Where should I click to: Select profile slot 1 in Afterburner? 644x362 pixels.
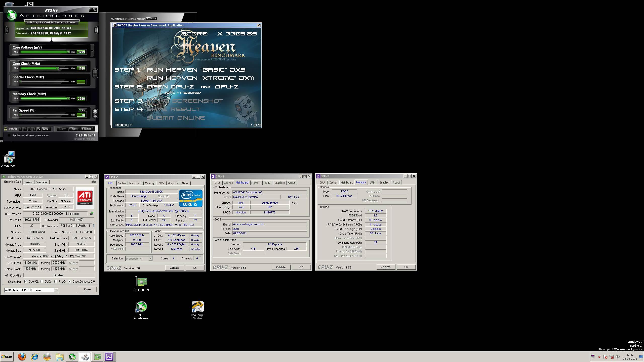21,129
